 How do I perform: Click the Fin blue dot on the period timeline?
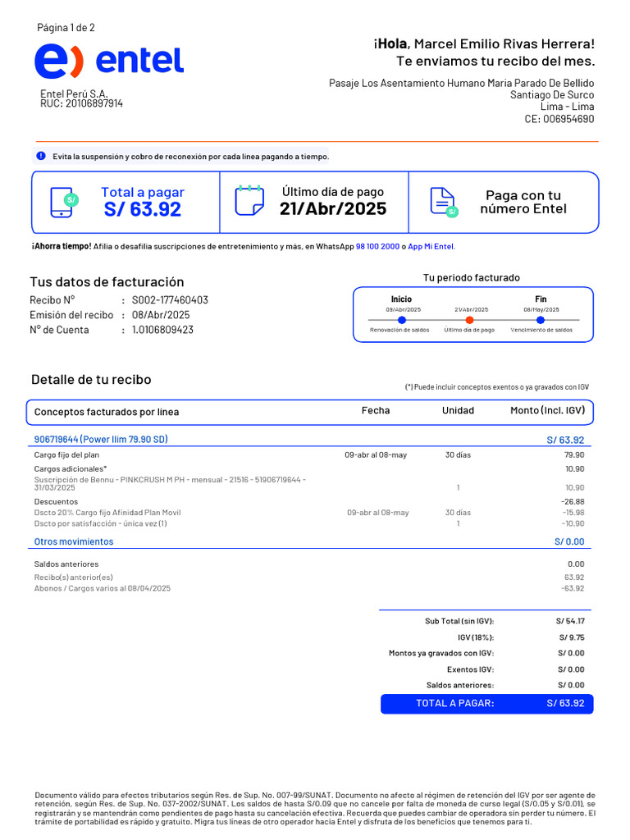(540, 320)
